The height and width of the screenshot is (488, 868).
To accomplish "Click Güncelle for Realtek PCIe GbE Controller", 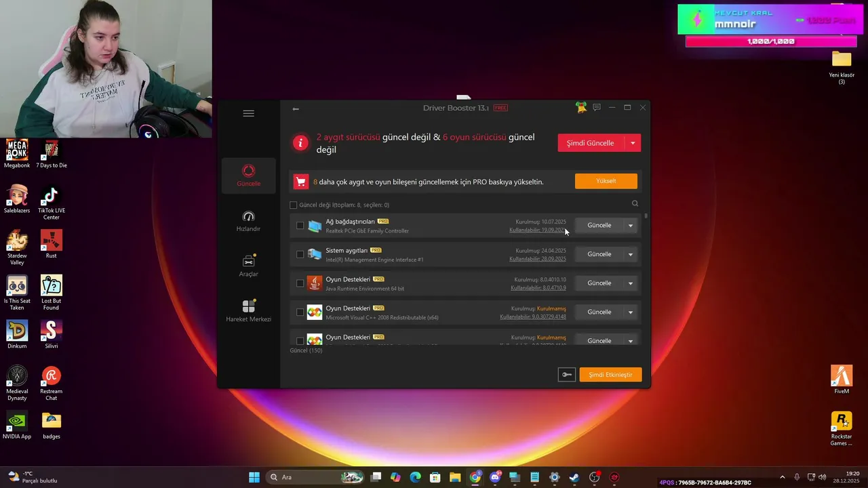I will point(599,226).
